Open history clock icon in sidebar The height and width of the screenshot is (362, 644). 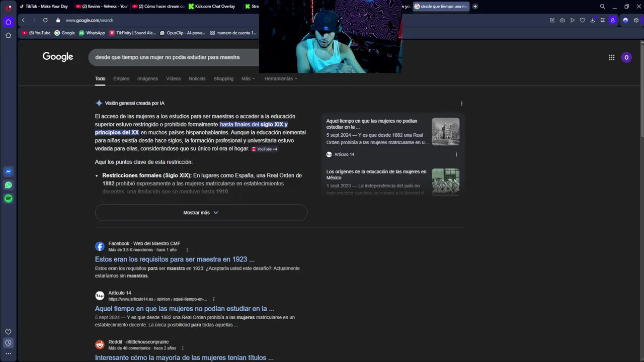coord(8,343)
